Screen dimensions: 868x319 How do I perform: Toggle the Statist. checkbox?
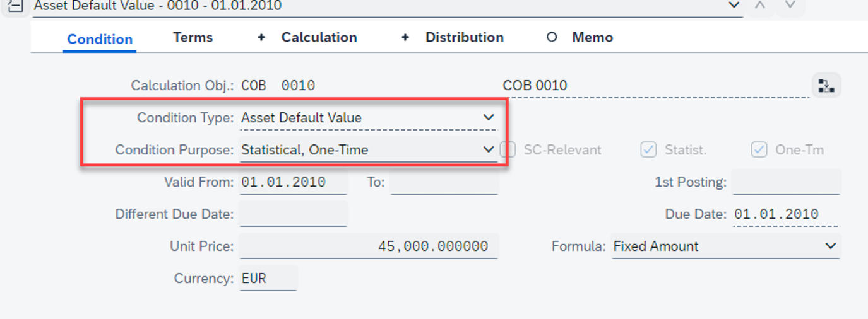pos(648,150)
